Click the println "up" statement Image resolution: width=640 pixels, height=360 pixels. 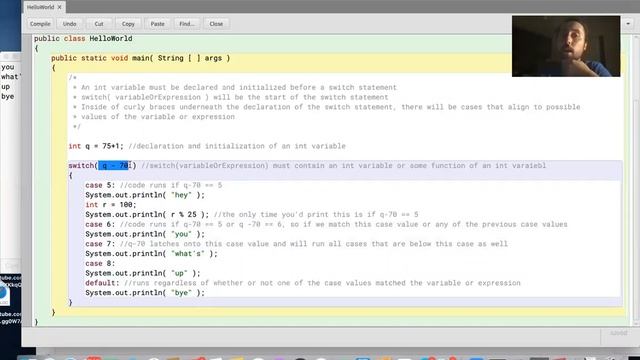coord(143,273)
